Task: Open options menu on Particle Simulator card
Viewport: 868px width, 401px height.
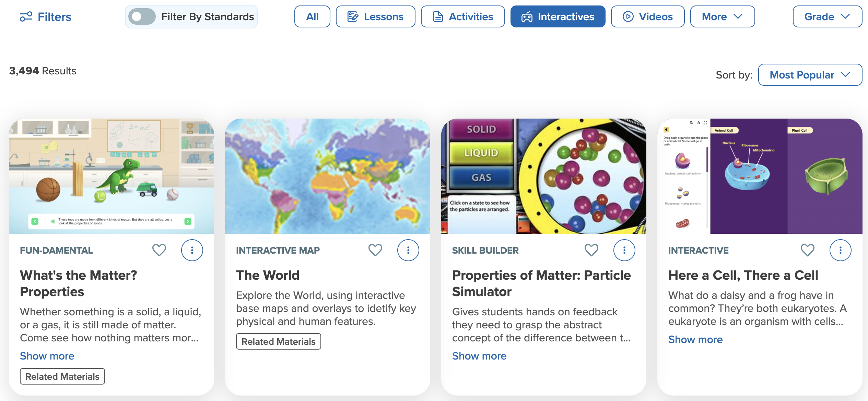Action: pyautogui.click(x=624, y=250)
